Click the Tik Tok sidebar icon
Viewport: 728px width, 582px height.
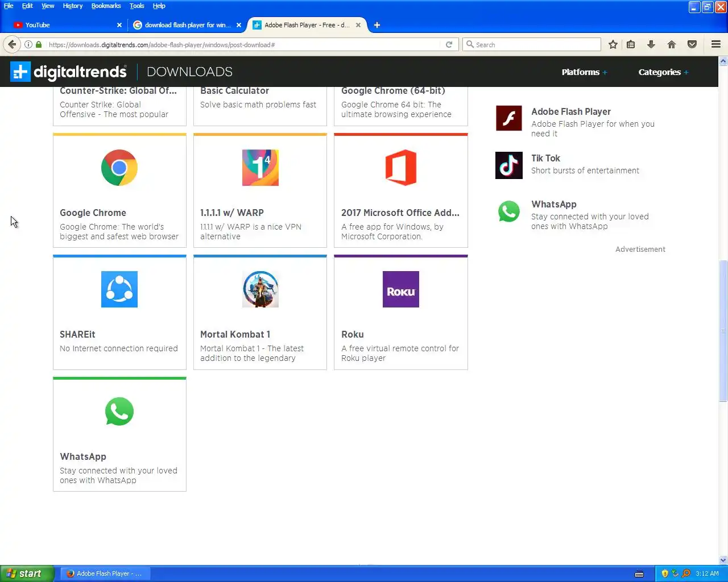point(509,165)
